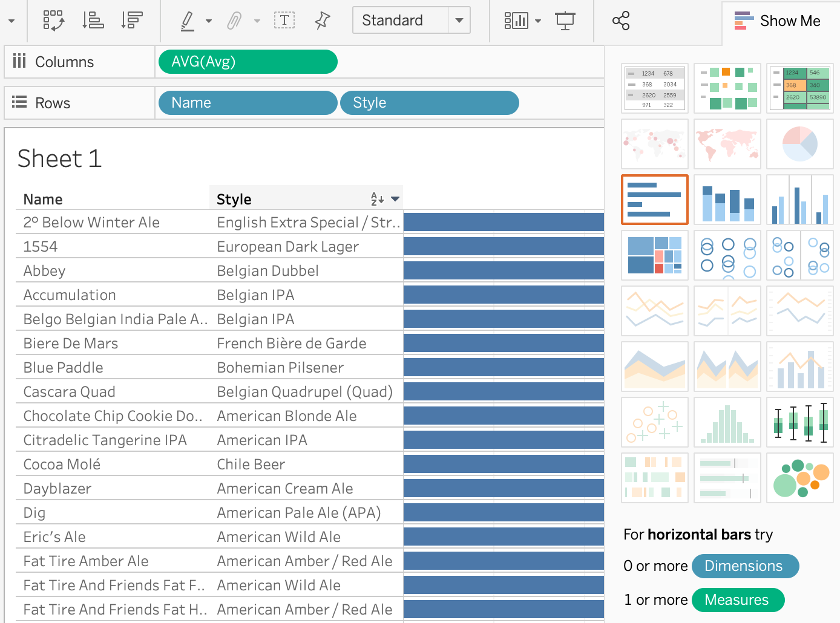Click the swap rows and columns icon
840x623 pixels.
[x=53, y=20]
